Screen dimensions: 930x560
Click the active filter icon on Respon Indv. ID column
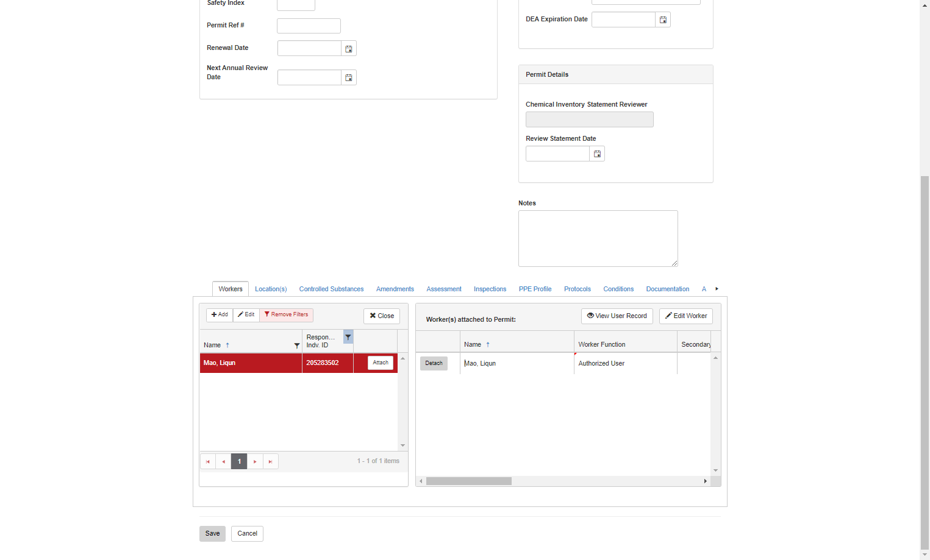[x=348, y=337]
